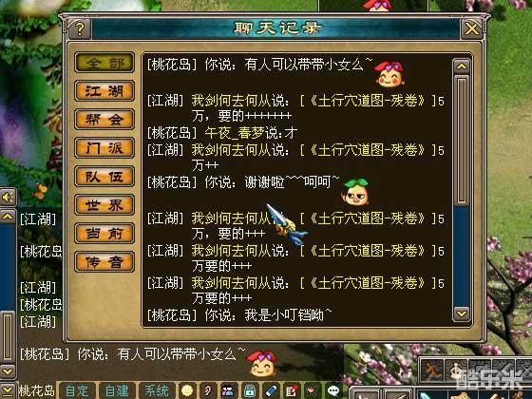Toggle the speaker sound icon
The height and width of the screenshot is (399, 532).
pos(8,197)
